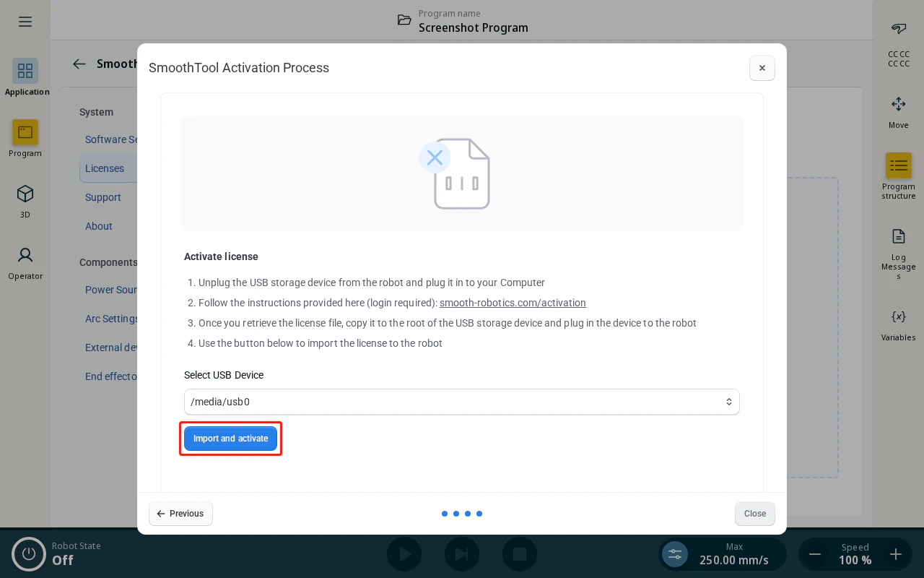This screenshot has height=578, width=924.
Task: Click the "250.00 mm/s" max speed value
Action: pos(734,560)
